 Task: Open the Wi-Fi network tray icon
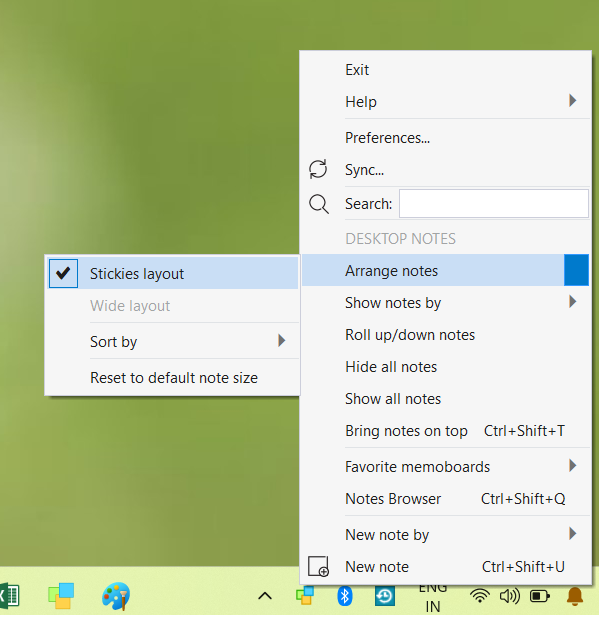click(x=480, y=596)
